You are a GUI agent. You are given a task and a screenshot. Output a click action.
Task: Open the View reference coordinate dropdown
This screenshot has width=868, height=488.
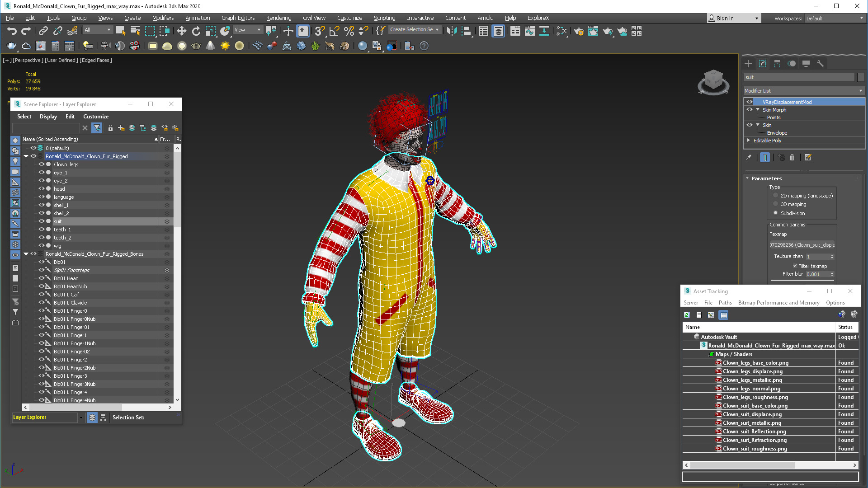248,30
